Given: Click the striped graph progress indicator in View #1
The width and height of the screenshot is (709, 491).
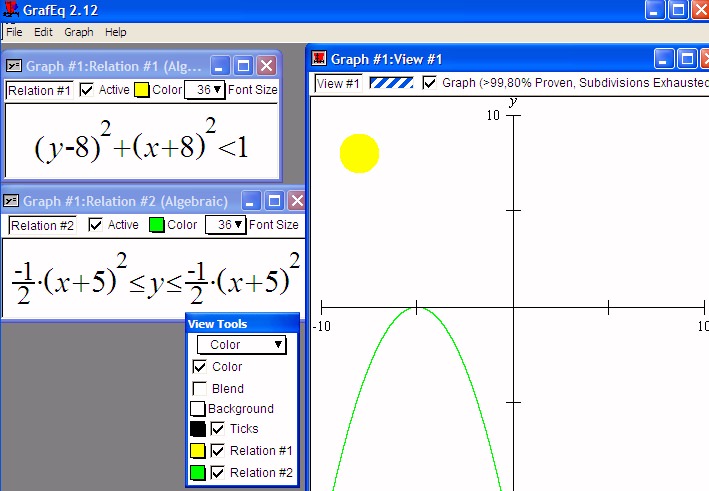Looking at the screenshot, I should (391, 83).
